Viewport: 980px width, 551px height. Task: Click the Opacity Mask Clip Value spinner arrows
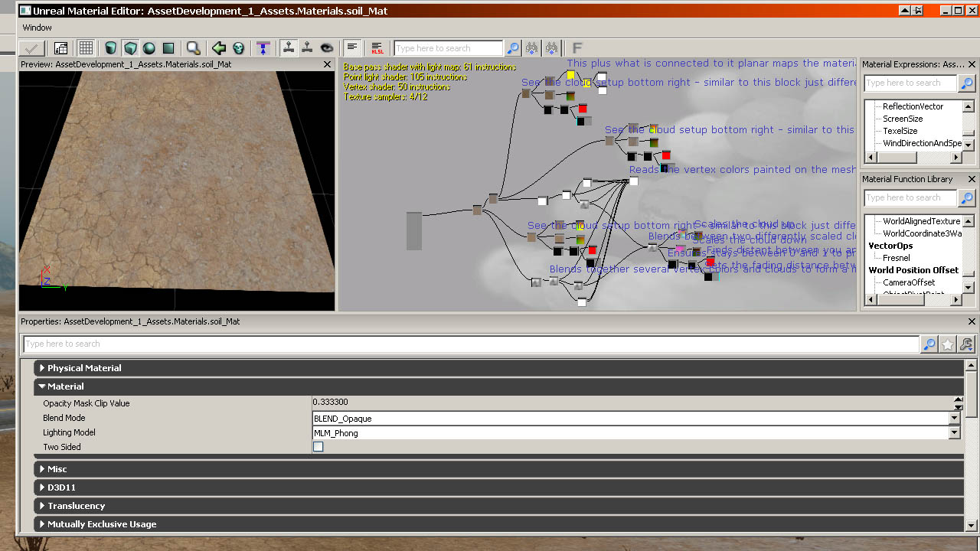click(x=958, y=403)
